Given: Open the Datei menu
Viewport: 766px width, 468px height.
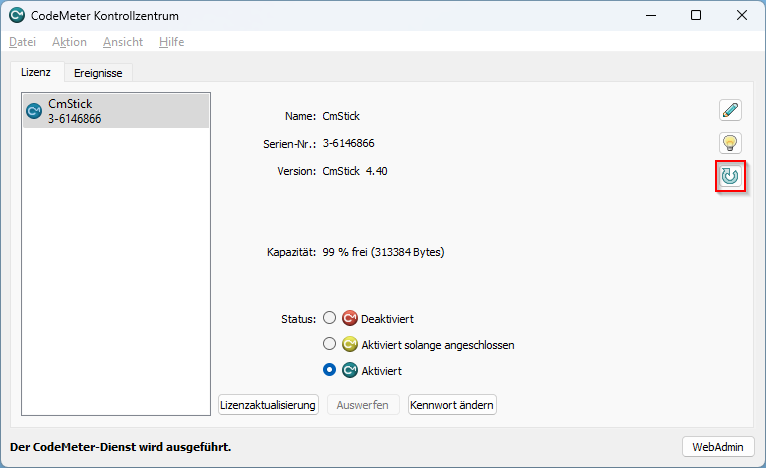Looking at the screenshot, I should (x=22, y=42).
